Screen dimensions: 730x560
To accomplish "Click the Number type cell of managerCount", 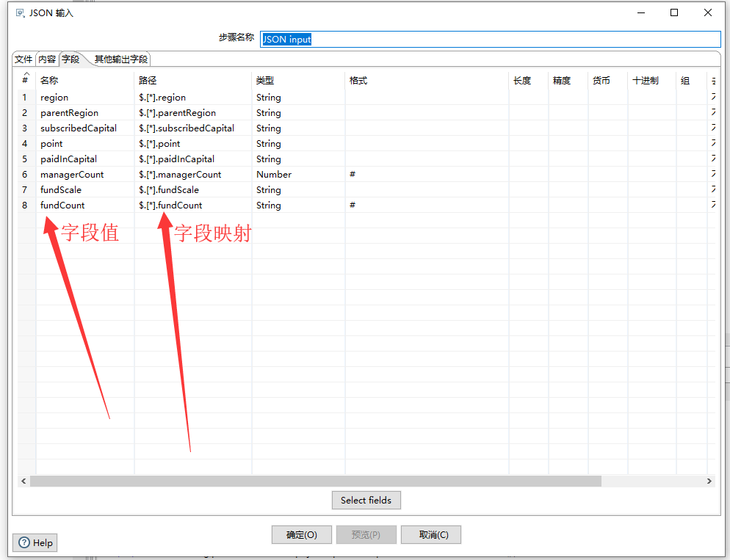I will pos(272,174).
